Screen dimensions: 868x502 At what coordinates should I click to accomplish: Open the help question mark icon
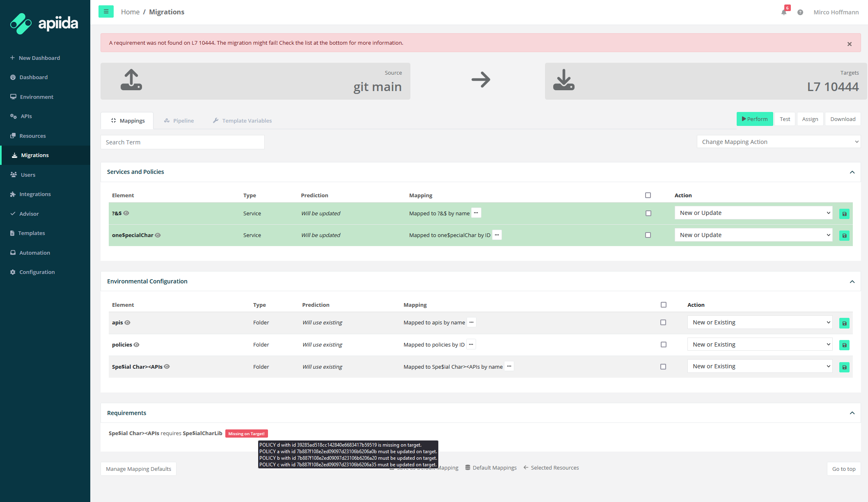(800, 12)
